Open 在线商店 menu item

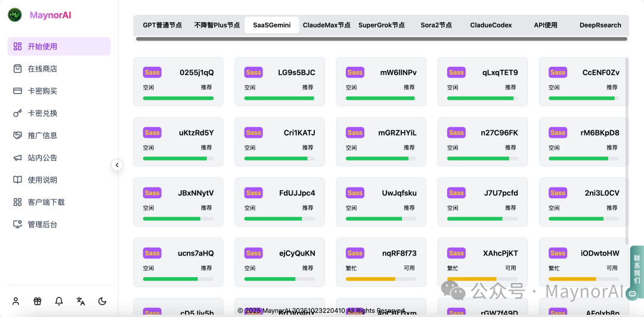click(58, 69)
